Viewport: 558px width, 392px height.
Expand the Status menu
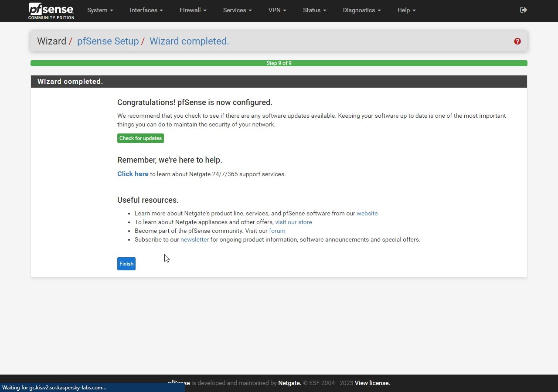click(315, 10)
